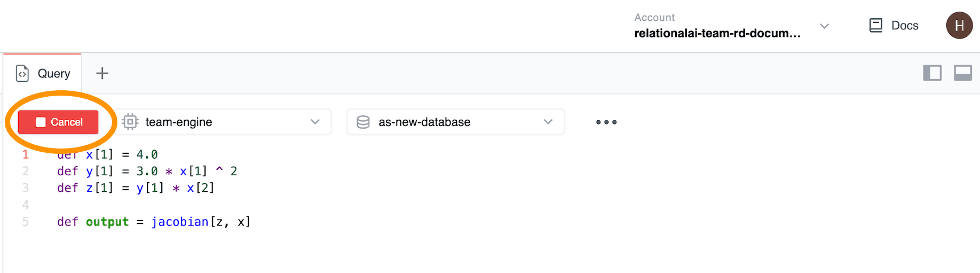Click the relationalai-team-rd-docum account name
This screenshot has height=273, width=980.
coord(717,33)
